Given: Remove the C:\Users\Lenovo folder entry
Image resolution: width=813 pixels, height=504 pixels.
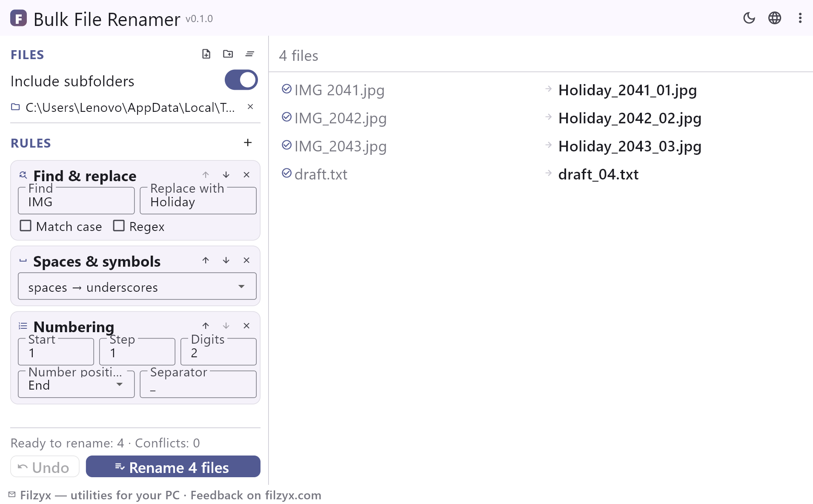Looking at the screenshot, I should point(250,107).
